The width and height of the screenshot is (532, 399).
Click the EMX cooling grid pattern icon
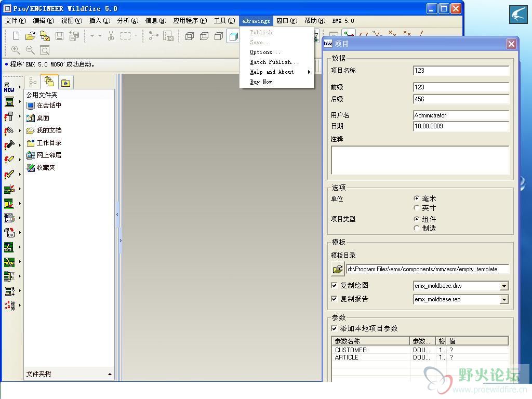coord(9,218)
